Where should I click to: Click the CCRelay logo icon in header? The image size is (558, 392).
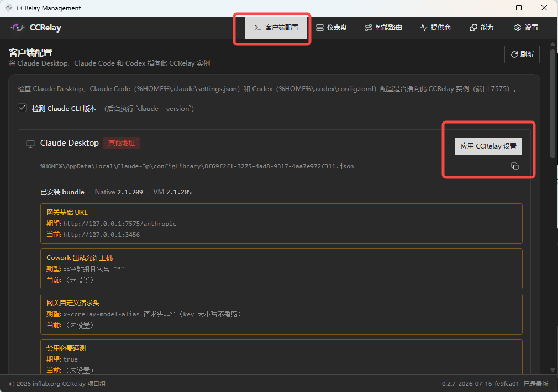pos(17,28)
